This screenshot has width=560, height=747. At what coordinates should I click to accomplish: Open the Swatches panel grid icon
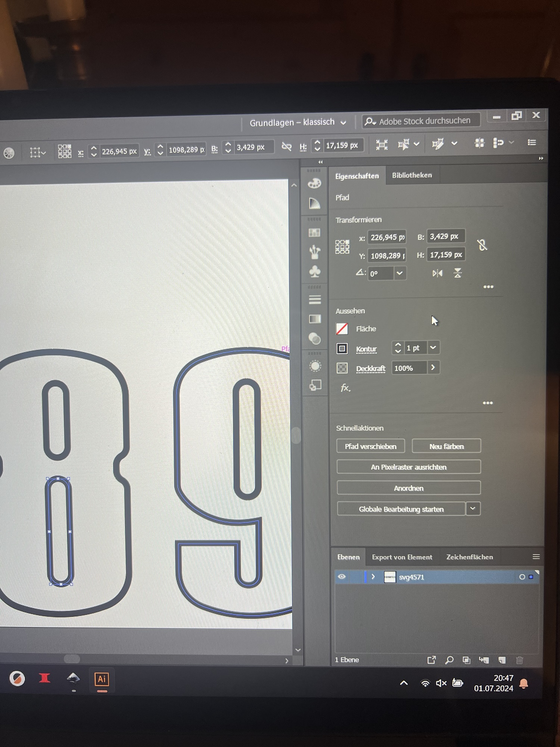pyautogui.click(x=314, y=233)
